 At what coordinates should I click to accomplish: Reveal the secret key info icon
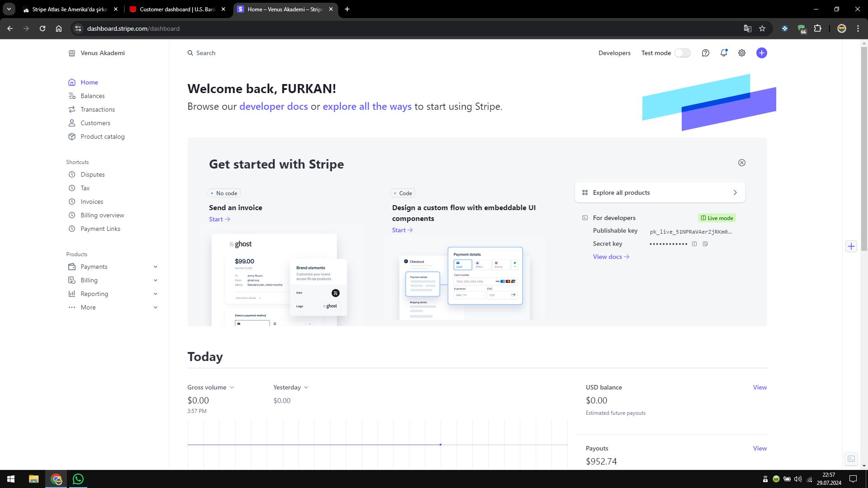(x=694, y=244)
